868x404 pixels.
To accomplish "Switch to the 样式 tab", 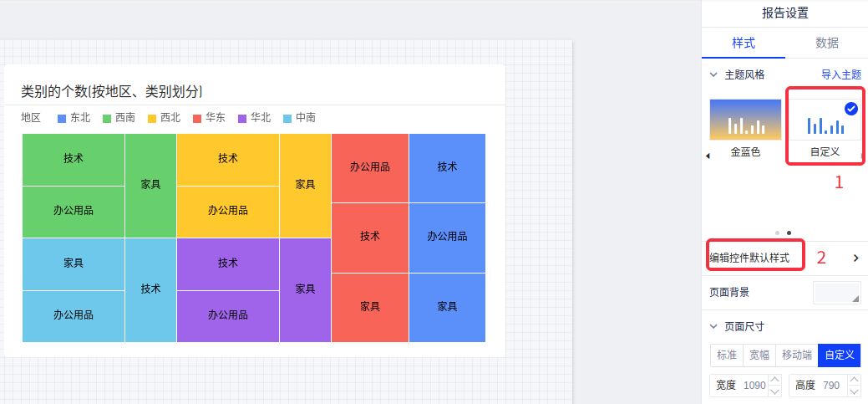I will point(744,43).
